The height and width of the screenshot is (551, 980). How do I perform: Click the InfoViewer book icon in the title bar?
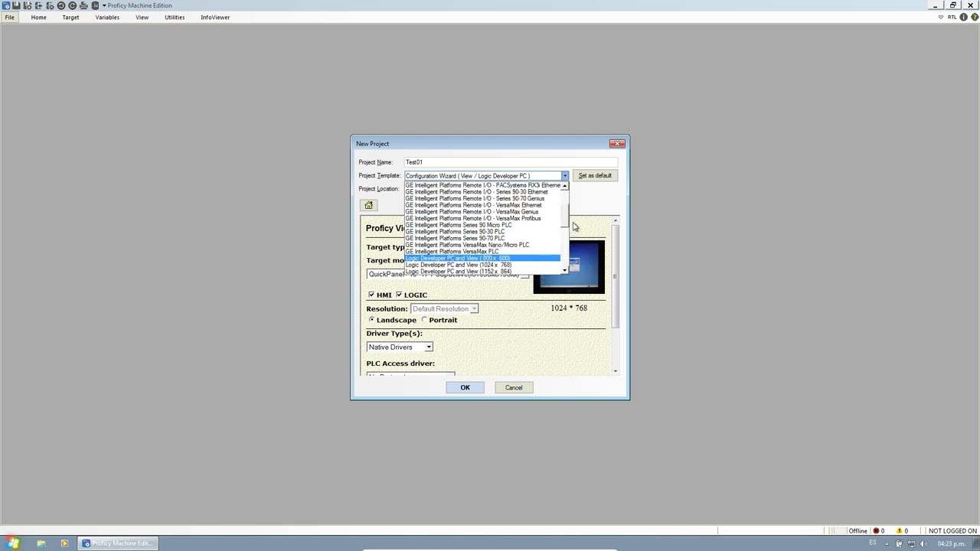point(95,5)
